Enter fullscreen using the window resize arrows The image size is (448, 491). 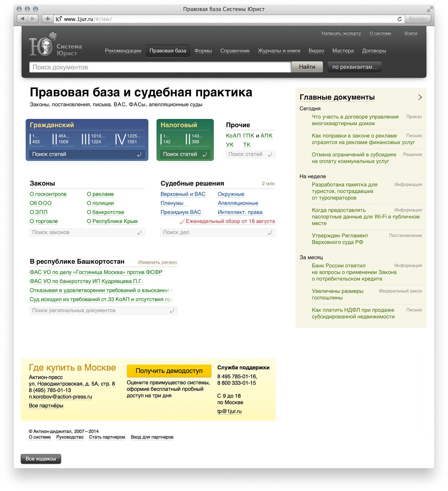pos(430,9)
